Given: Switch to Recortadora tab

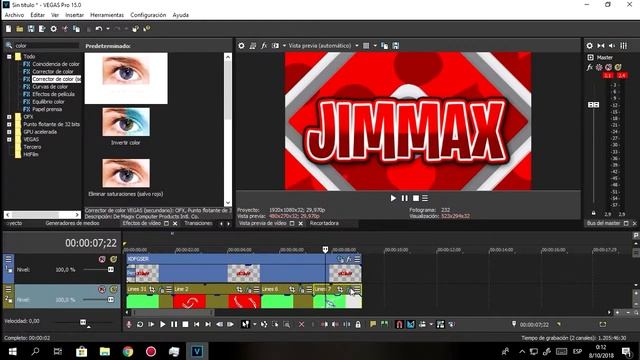Looking at the screenshot, I should tap(324, 223).
